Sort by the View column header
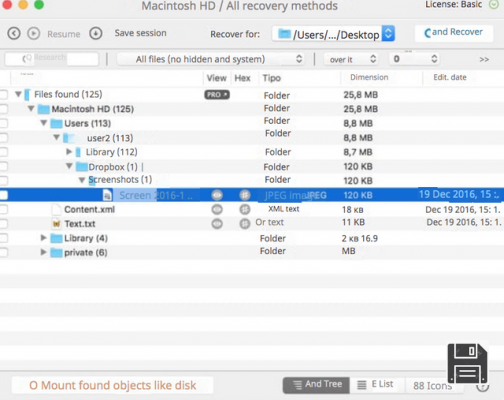The width and height of the screenshot is (504, 400). click(216, 78)
